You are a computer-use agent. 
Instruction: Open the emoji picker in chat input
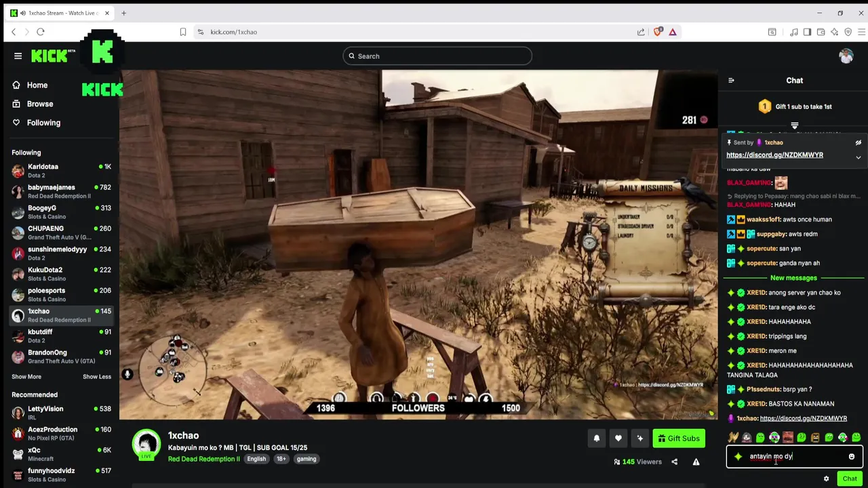tap(852, 457)
